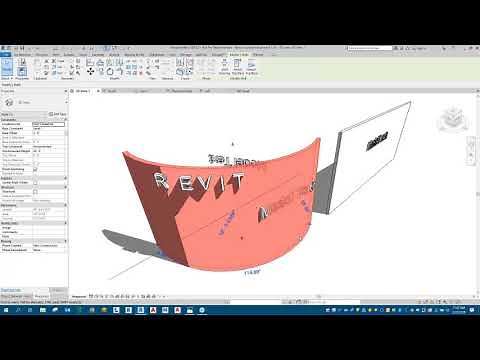Select the Align tool
The height and width of the screenshot is (360, 480).
click(x=90, y=62)
